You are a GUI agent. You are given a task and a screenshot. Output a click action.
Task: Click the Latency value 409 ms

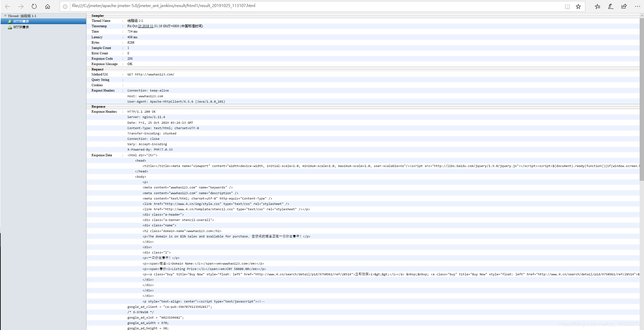click(132, 37)
